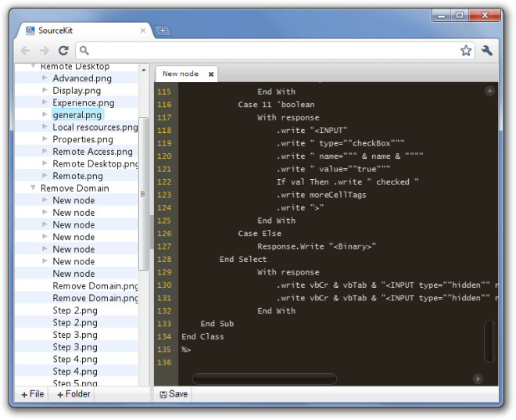Collapse the Remove Domain folder

[33, 188]
